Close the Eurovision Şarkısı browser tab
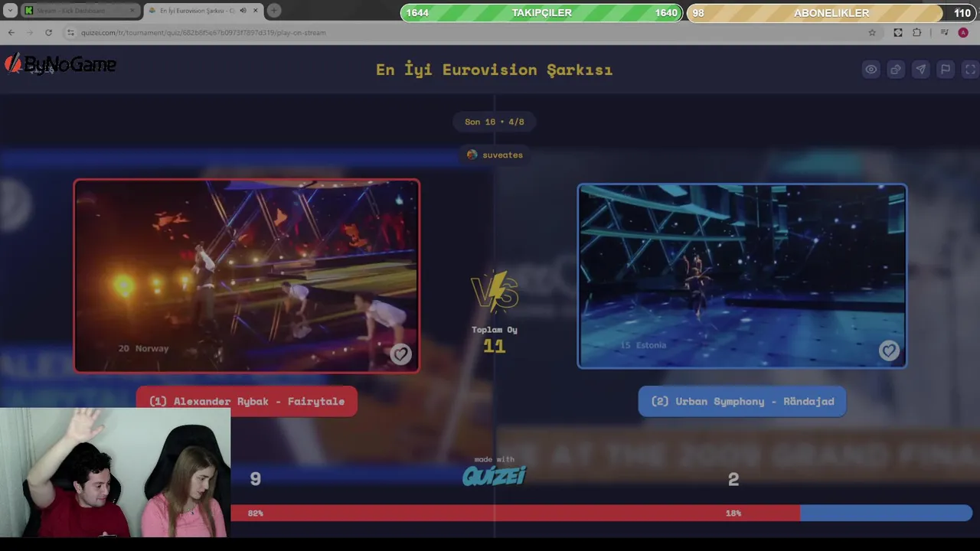The height and width of the screenshot is (551, 980). (x=255, y=11)
